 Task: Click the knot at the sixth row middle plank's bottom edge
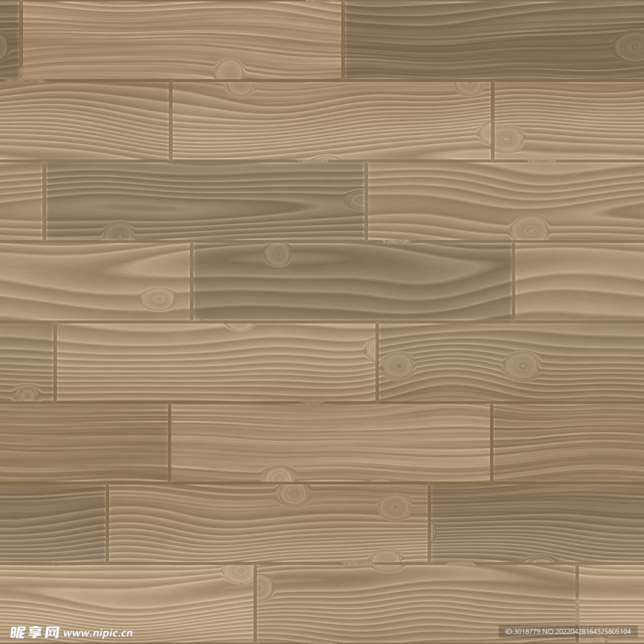pos(279,474)
